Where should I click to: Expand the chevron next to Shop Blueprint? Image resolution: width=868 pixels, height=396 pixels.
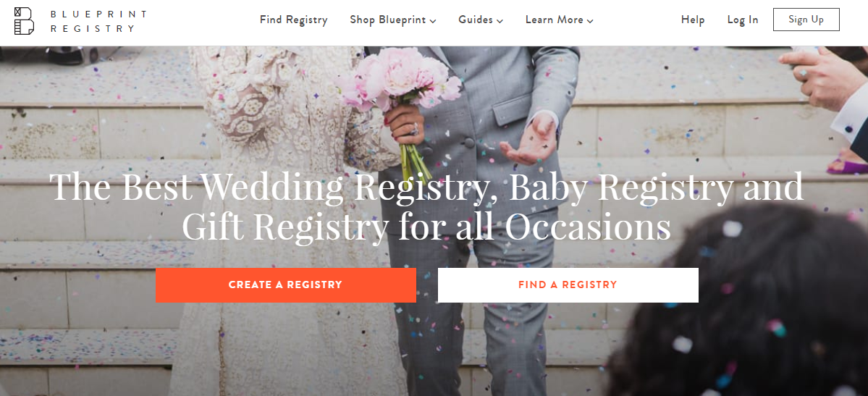pyautogui.click(x=433, y=21)
